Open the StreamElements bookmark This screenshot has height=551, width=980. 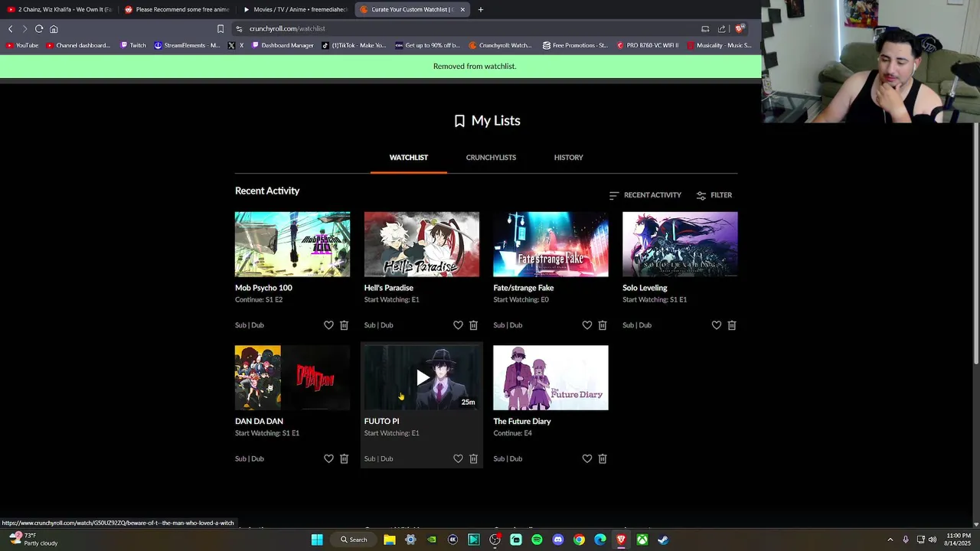pos(188,45)
